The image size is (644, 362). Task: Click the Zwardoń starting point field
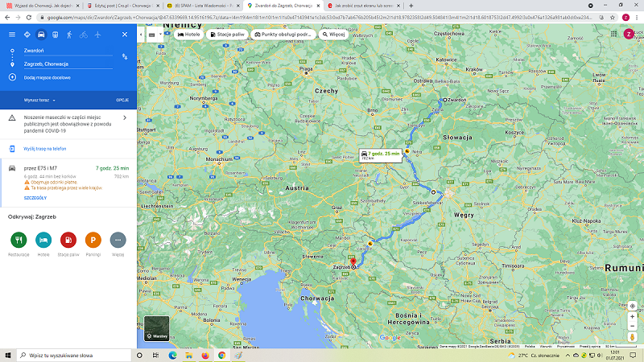[64, 50]
